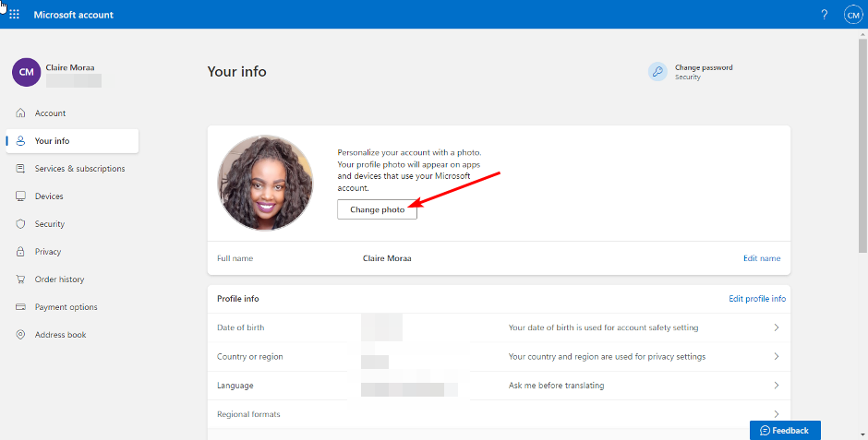
Task: Click the Language label
Action: tap(235, 386)
